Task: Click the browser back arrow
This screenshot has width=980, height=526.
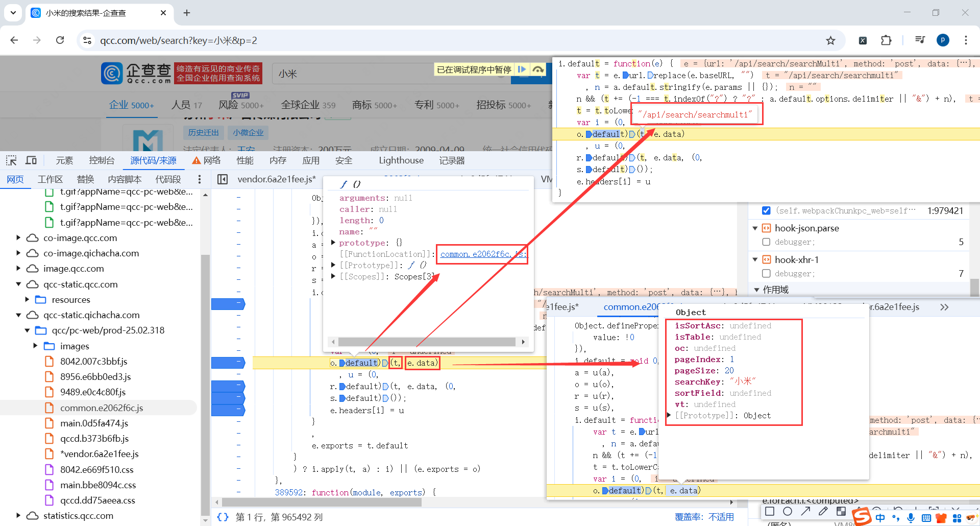Action: (14, 40)
